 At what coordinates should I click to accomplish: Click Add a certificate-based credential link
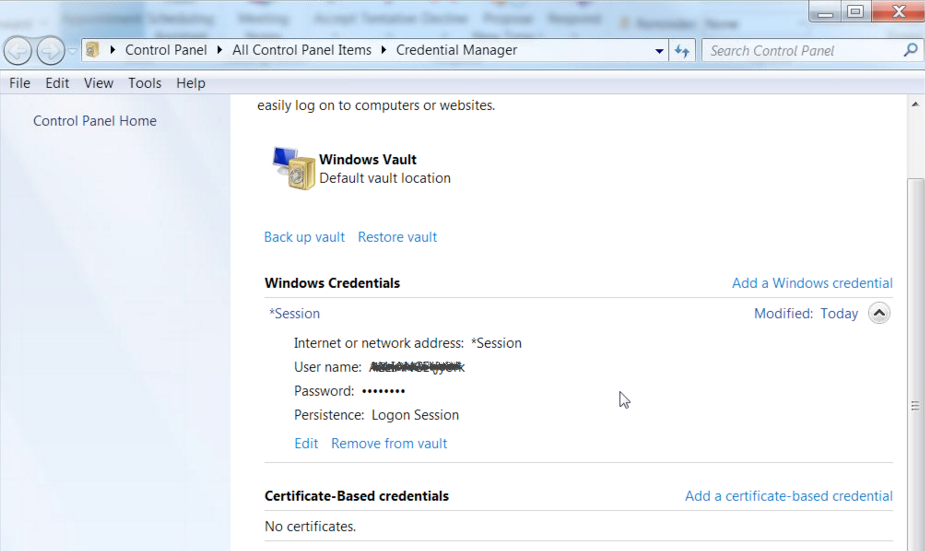click(x=788, y=496)
